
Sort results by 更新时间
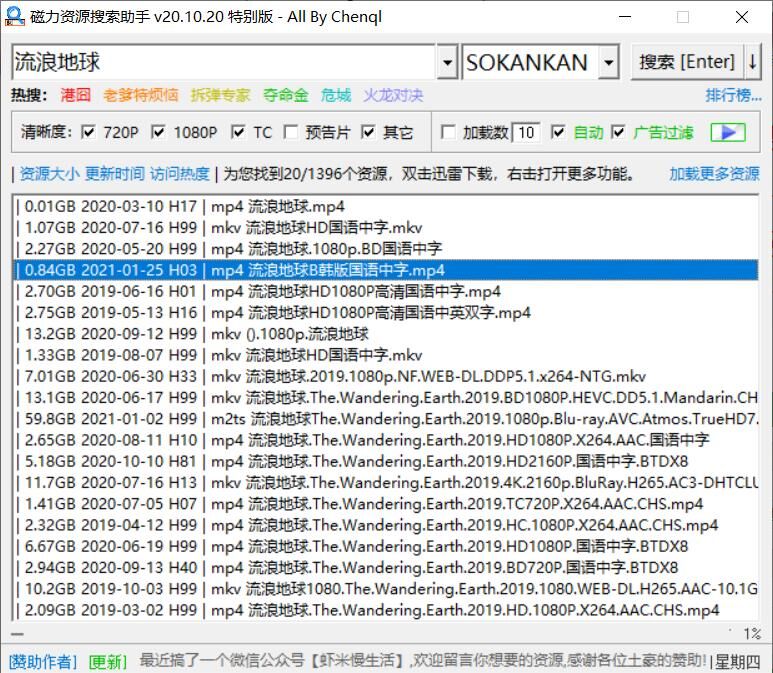coord(114,174)
